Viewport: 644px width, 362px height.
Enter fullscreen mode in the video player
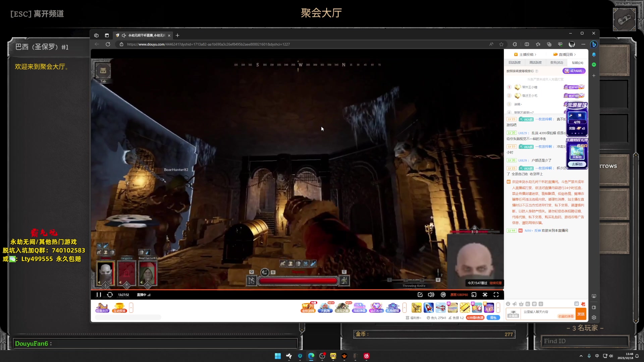[496, 295]
